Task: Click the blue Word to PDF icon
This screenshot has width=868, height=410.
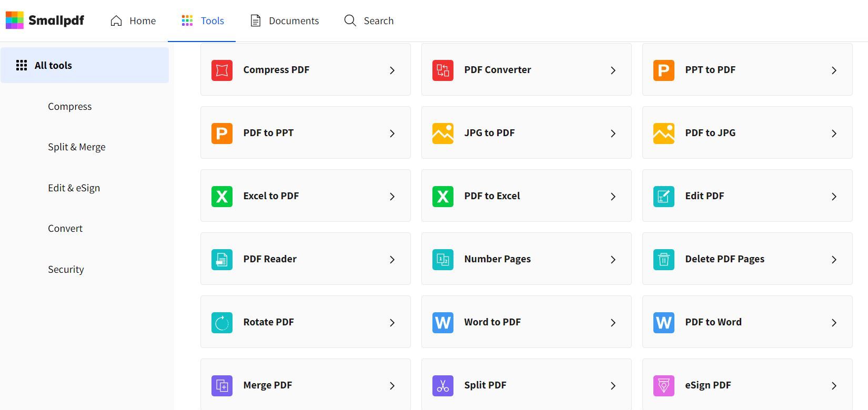Action: [x=443, y=322]
